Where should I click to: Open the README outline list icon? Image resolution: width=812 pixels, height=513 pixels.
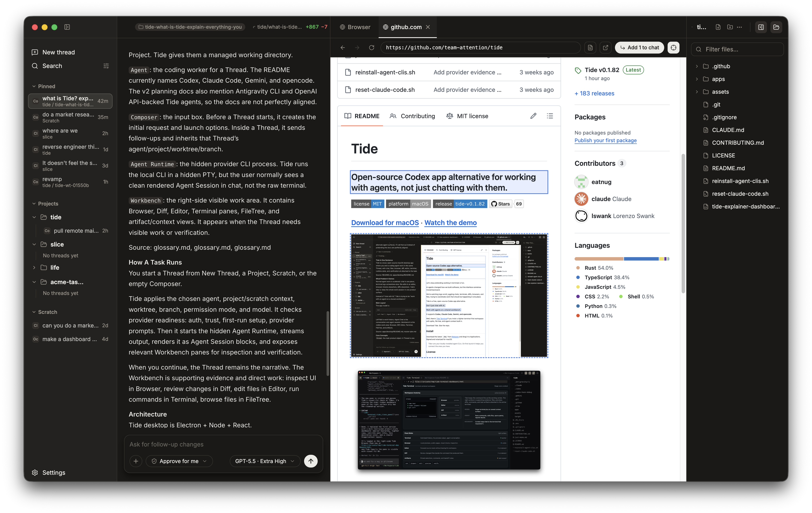click(550, 116)
